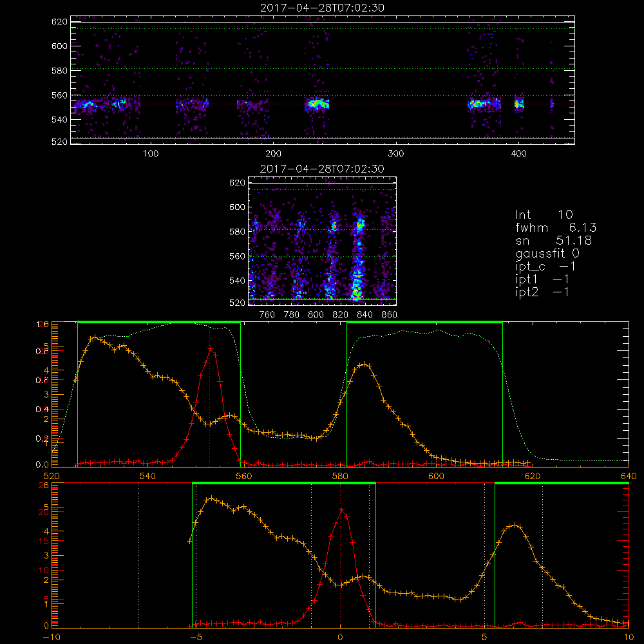Viewport: 644px width, 644px height.
Task: Select the "ipt1 -1" parameter line
Action: pos(542,279)
